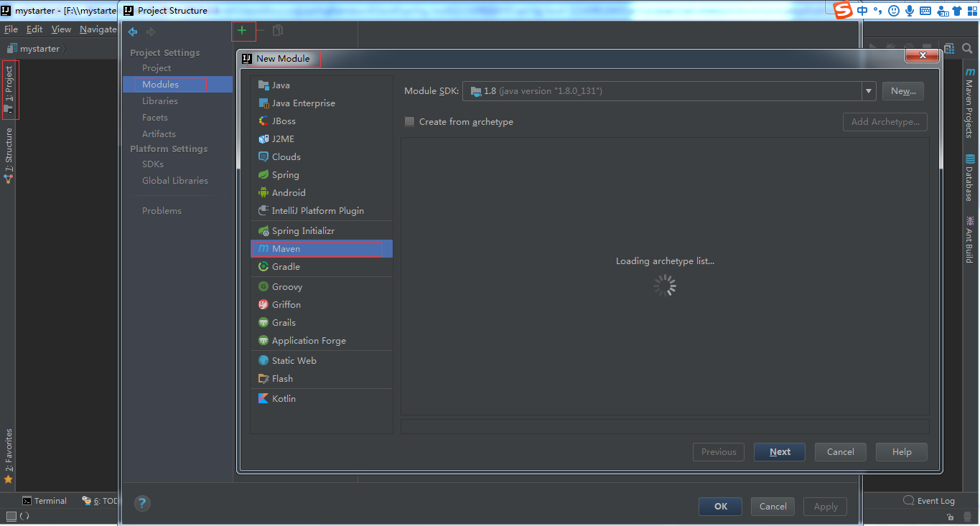Select the Gradle icon
This screenshot has height=526, width=980.
[263, 267]
